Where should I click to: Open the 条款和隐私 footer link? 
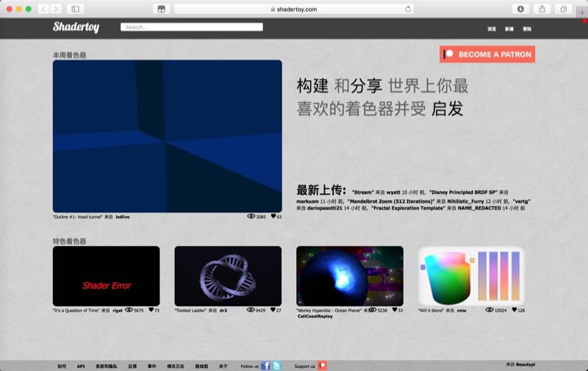pyautogui.click(x=106, y=366)
